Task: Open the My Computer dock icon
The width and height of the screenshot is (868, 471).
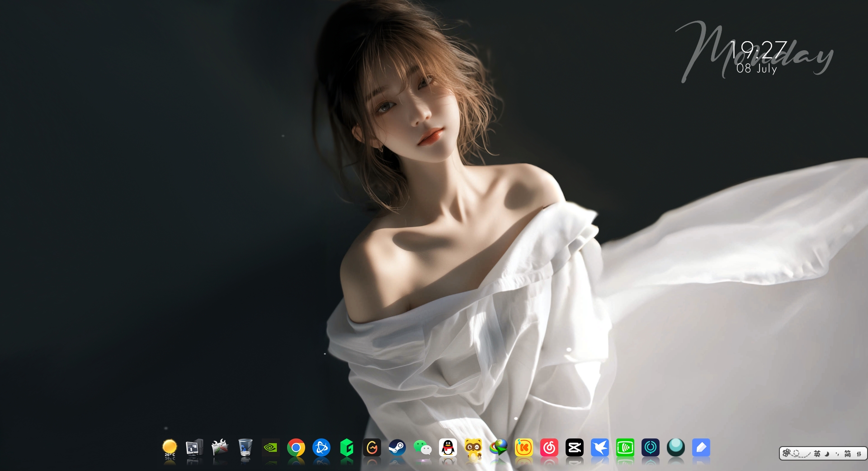Action: point(194,448)
